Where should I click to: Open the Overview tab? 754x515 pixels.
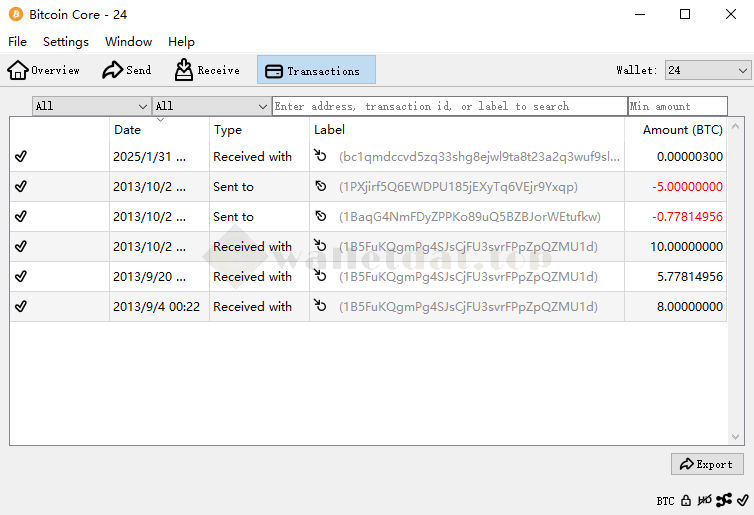(44, 70)
